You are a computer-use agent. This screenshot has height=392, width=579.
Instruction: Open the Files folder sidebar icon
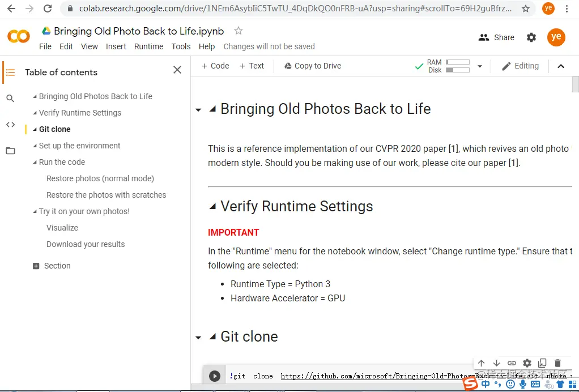click(10, 151)
